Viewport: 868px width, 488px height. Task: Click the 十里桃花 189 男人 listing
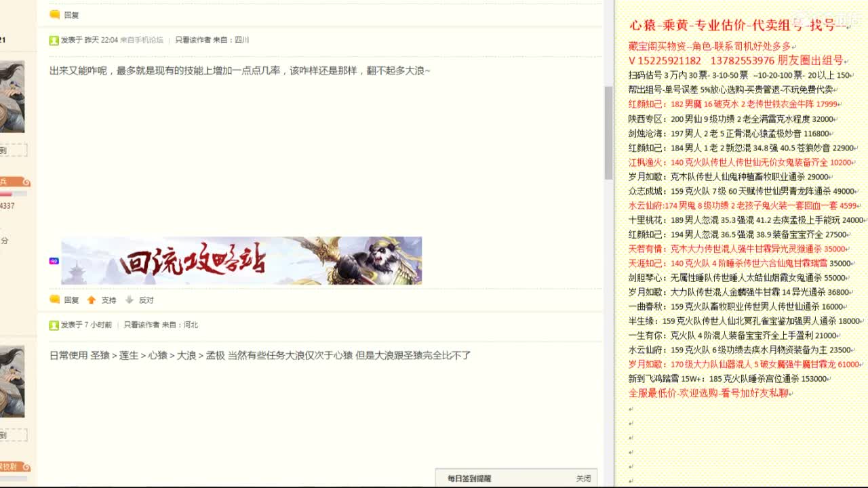coord(746,220)
